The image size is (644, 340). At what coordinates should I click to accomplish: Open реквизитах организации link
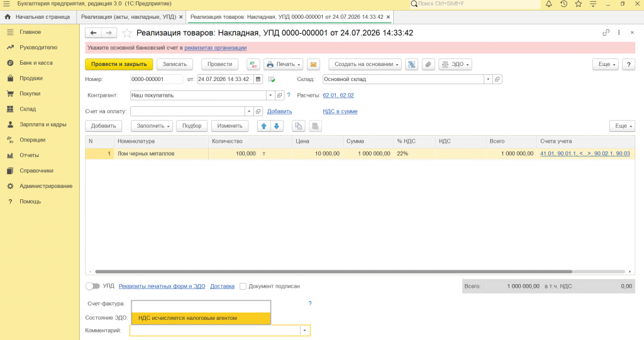pos(215,48)
